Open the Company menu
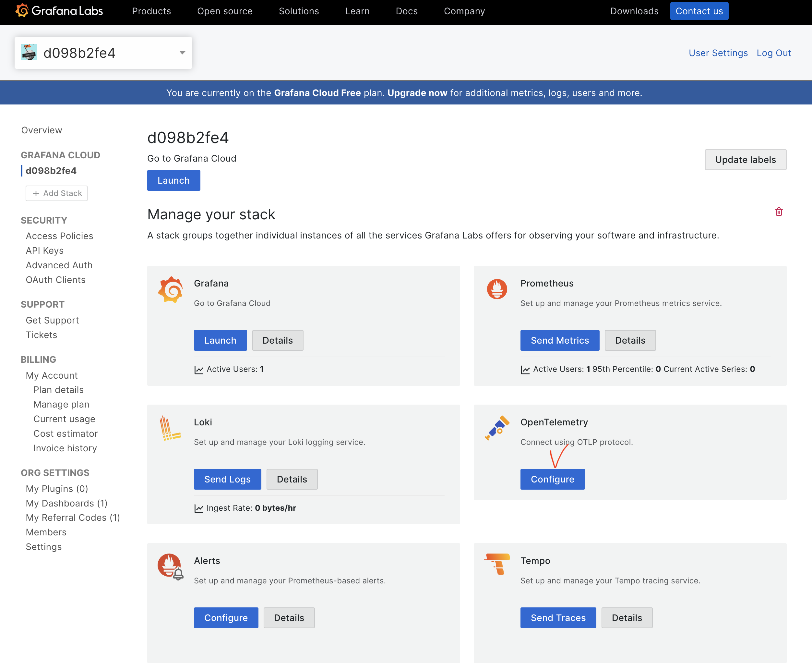Screen dimensions: 812x671 (464, 11)
